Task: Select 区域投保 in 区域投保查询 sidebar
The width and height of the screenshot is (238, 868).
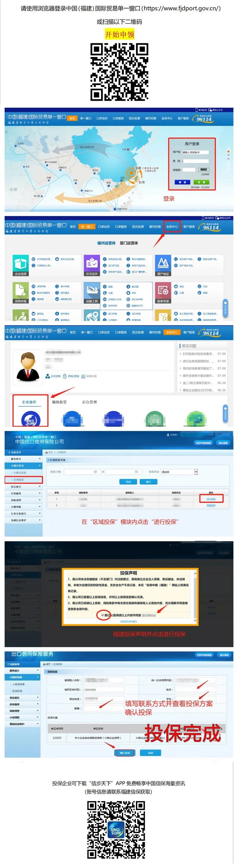Action: 24,479
